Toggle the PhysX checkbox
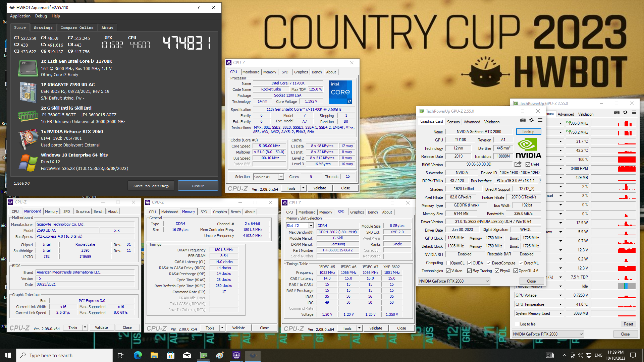 point(497,271)
